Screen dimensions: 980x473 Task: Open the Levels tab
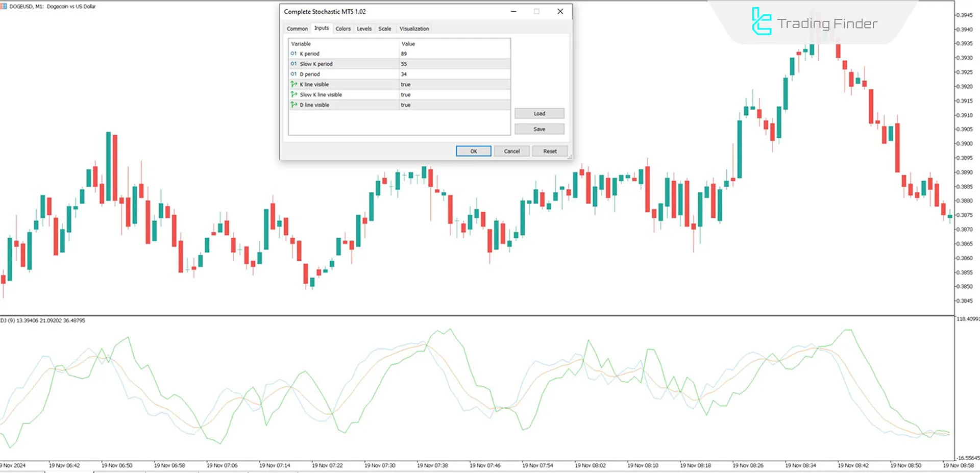pos(364,29)
